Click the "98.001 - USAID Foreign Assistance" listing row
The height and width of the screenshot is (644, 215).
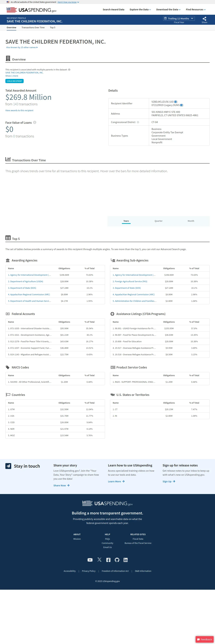point(160,329)
